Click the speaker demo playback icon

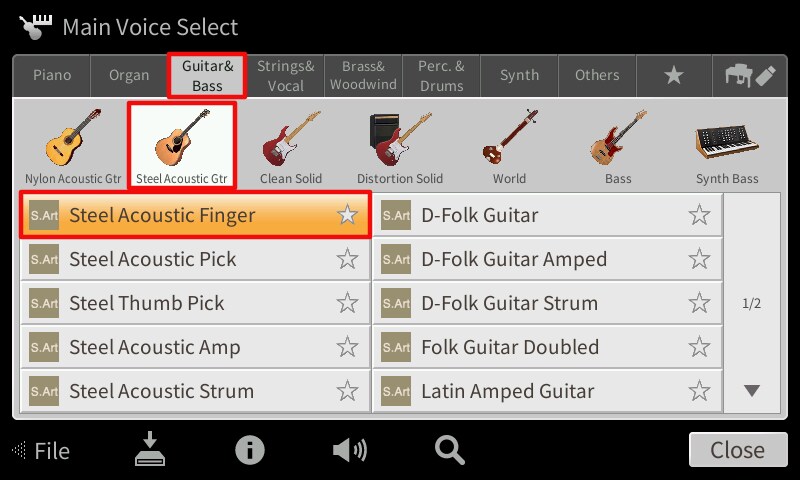pyautogui.click(x=349, y=450)
